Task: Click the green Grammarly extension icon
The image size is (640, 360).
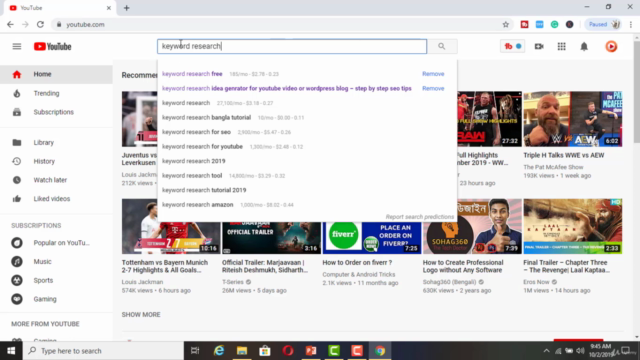Action: pyautogui.click(x=554, y=24)
